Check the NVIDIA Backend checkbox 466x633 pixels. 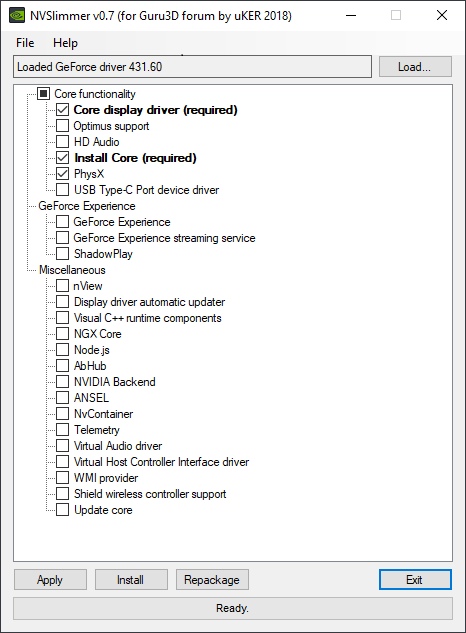[62, 382]
